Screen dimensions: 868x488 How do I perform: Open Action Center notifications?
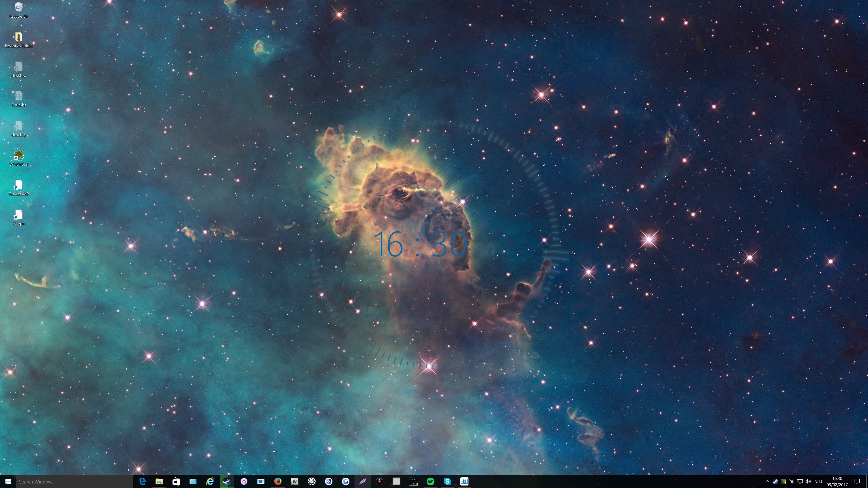click(857, 481)
